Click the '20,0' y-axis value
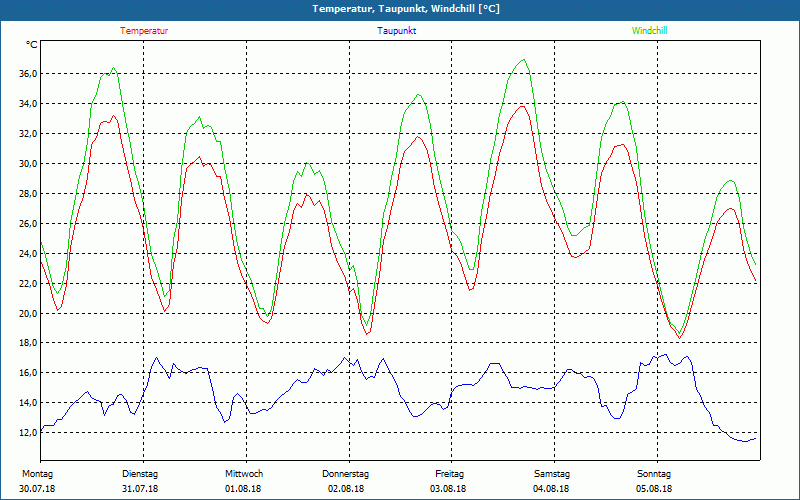Image resolution: width=800 pixels, height=500 pixels. tap(28, 313)
